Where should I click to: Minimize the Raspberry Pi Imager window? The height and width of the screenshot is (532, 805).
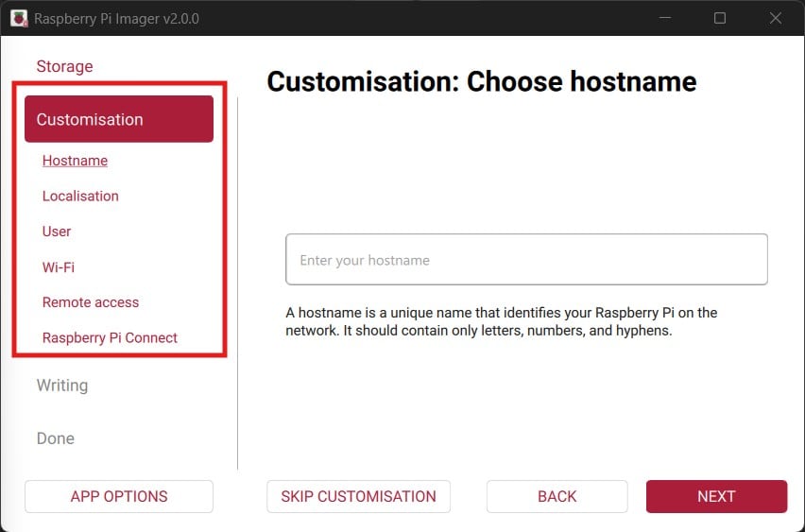664,18
